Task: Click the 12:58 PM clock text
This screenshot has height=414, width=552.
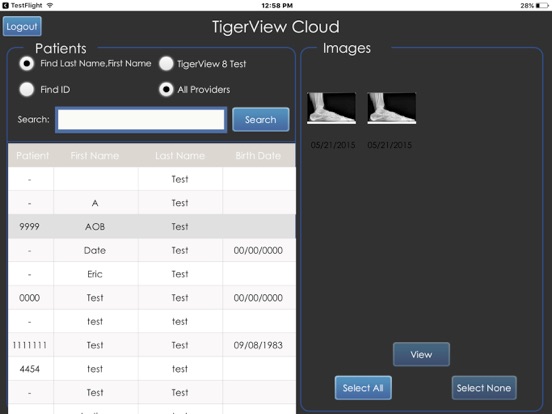Action: (x=277, y=6)
